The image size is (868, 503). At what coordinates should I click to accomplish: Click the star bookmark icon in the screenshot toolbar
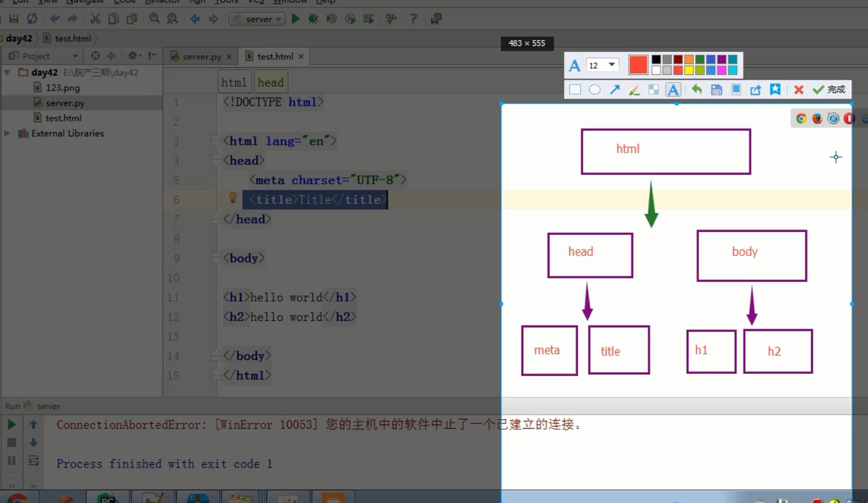click(x=775, y=89)
